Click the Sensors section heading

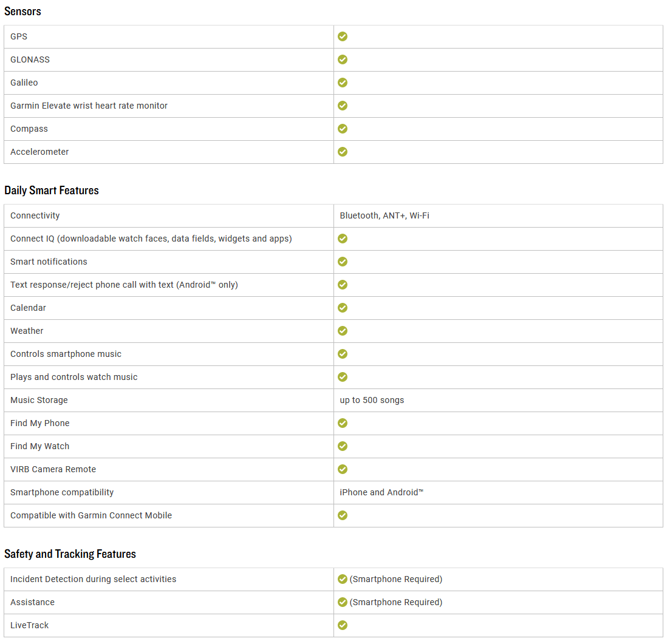22,12
